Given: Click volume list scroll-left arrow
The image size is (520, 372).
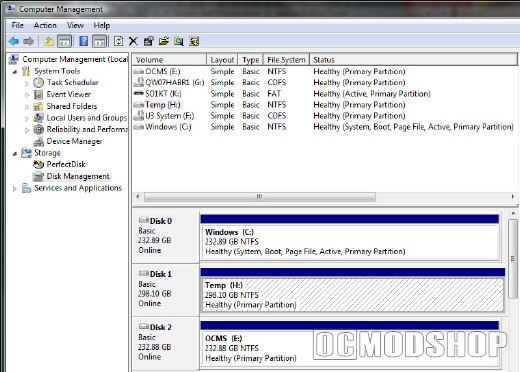Looking at the screenshot, I should 138,197.
